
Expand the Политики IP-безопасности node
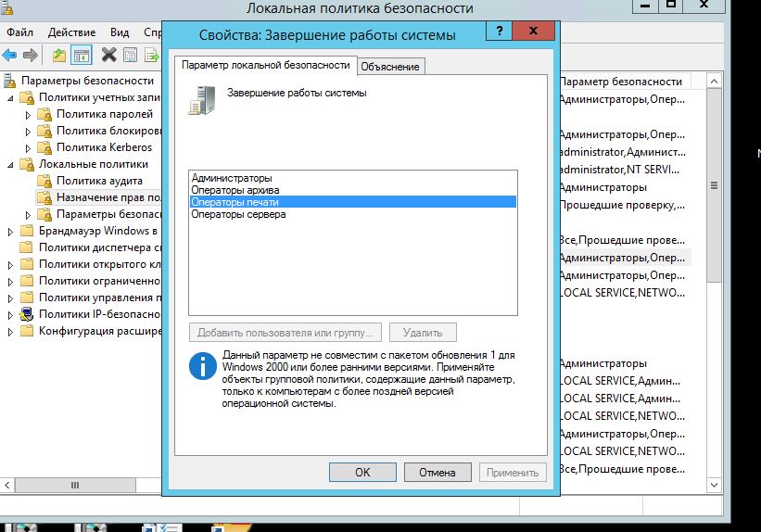[x=10, y=315]
